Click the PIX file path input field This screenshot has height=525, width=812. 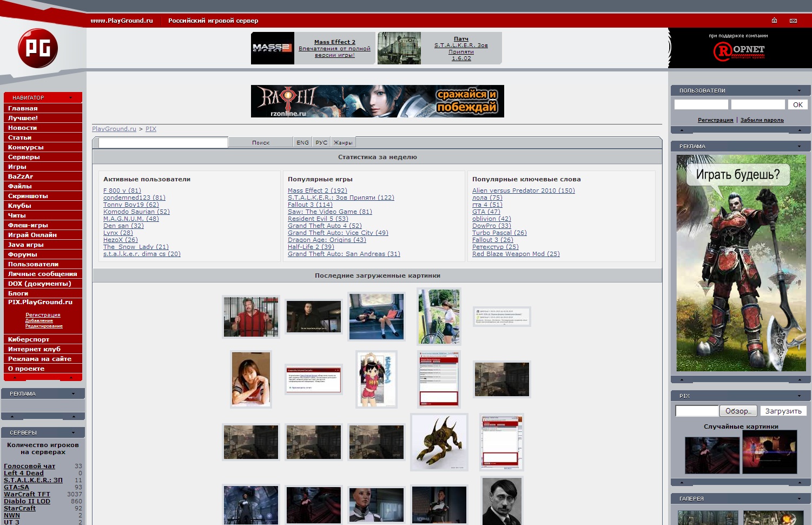click(x=697, y=411)
